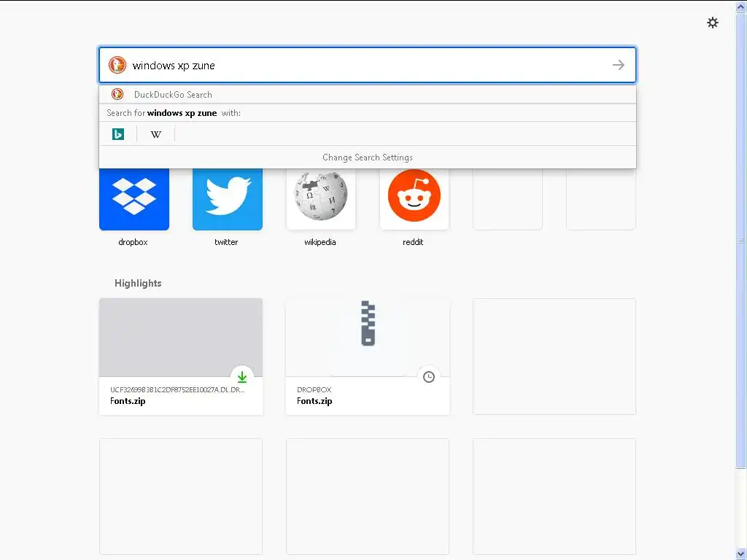Click inside the search text field

(367, 65)
